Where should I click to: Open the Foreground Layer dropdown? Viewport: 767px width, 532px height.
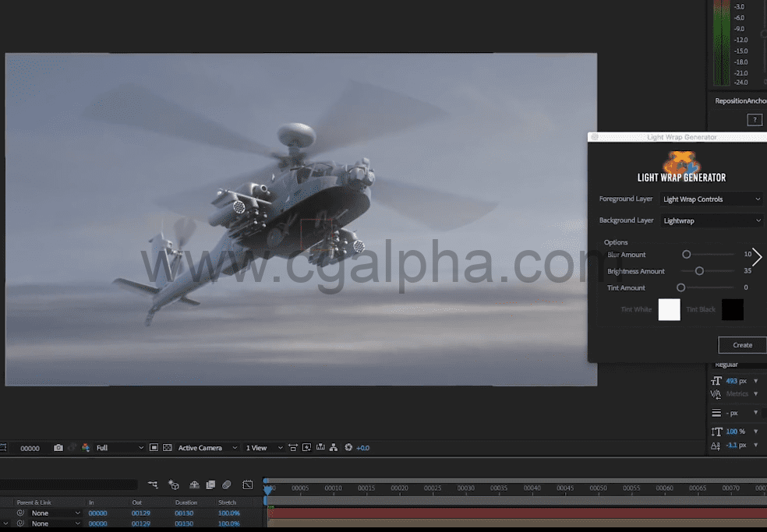711,199
